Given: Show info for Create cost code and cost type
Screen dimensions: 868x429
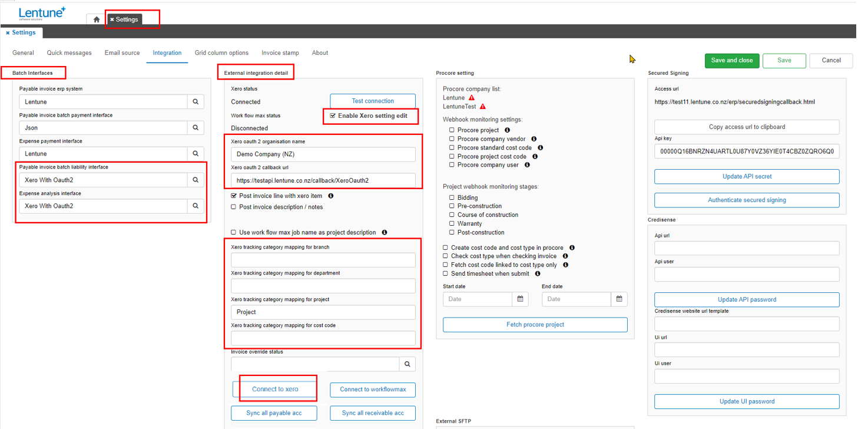Looking at the screenshot, I should point(572,248).
